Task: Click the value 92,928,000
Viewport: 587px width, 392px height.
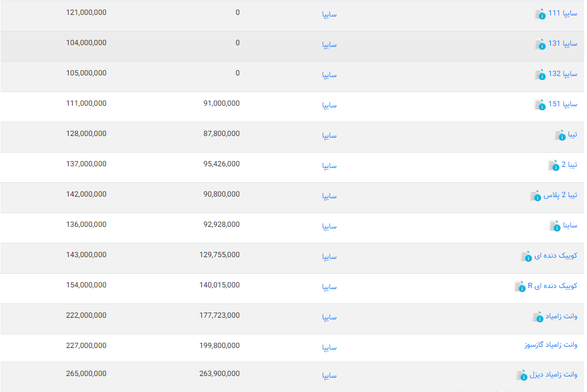Action: click(221, 225)
